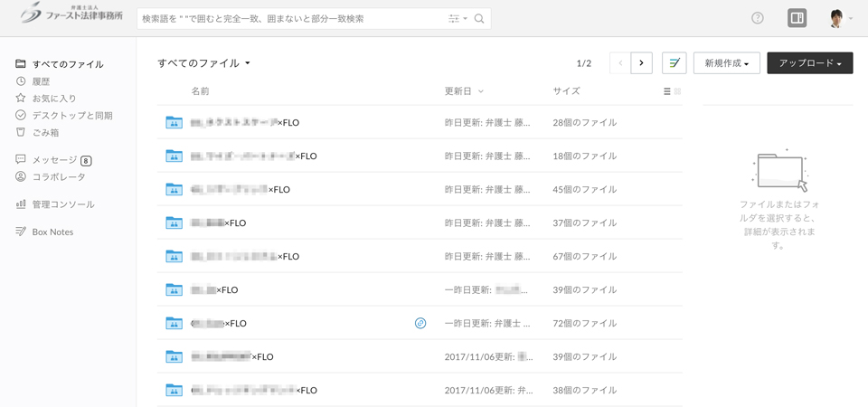The image size is (868, 407).
Task: Open デスクトップと同期 in the sidebar
Action: point(72,116)
